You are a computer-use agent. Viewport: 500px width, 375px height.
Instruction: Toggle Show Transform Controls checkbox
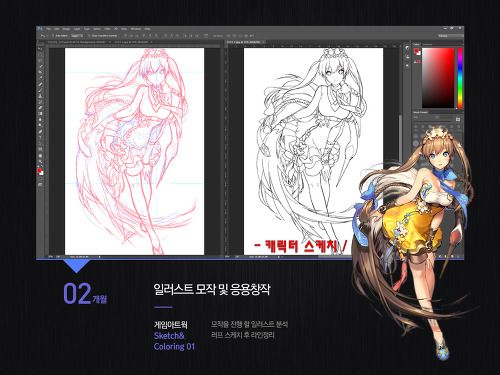89,35
